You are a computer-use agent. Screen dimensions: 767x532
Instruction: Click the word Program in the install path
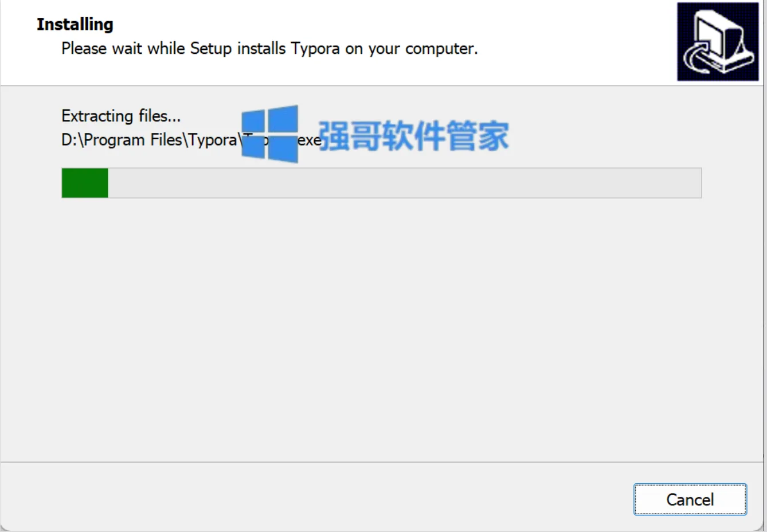(114, 140)
